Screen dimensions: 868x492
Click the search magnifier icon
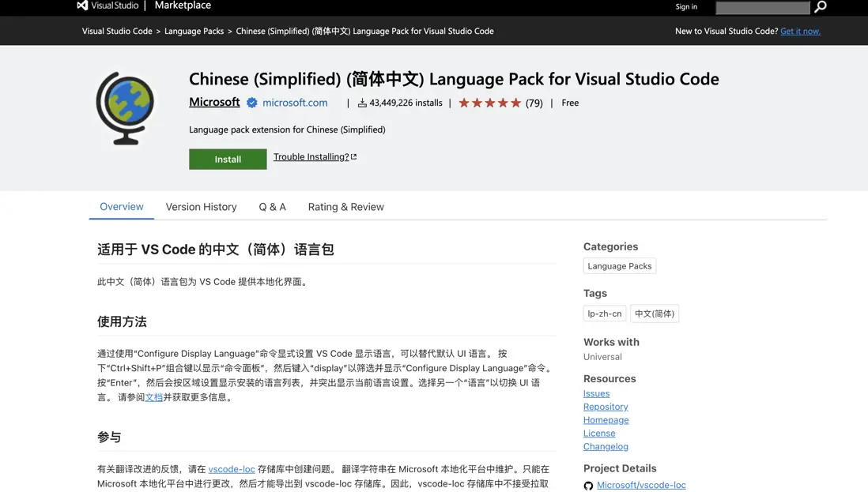point(821,6)
